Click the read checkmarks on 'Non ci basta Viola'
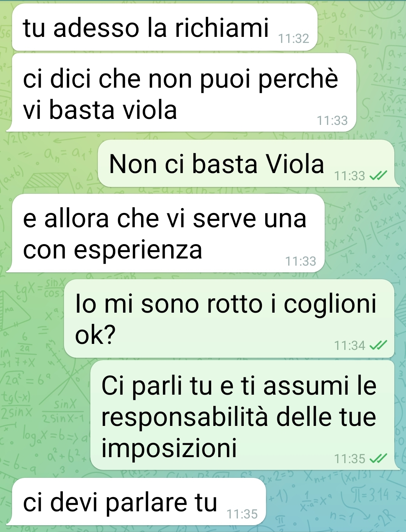Screen dimensions: 406x532 click(378, 176)
